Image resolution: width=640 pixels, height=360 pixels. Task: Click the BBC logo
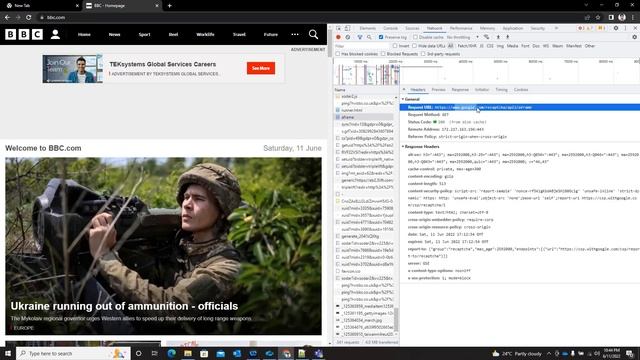point(24,34)
